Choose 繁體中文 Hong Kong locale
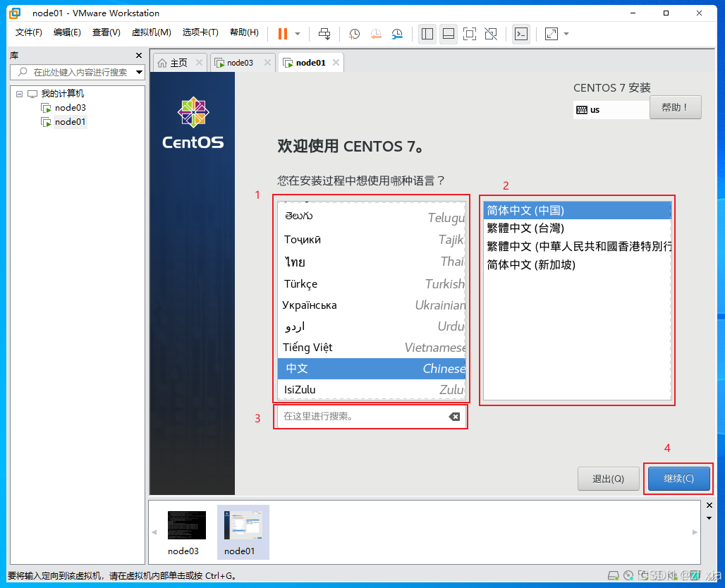The height and width of the screenshot is (588, 725). click(577, 246)
